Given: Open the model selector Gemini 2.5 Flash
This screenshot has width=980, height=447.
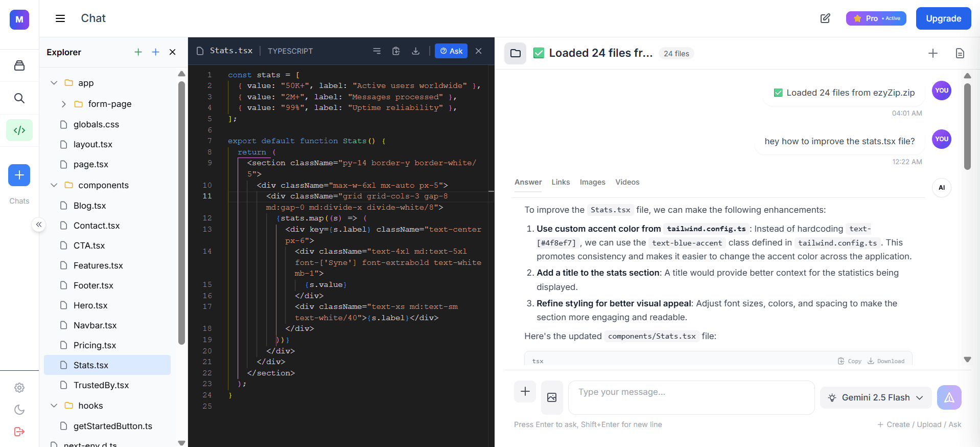Looking at the screenshot, I should pyautogui.click(x=876, y=397).
